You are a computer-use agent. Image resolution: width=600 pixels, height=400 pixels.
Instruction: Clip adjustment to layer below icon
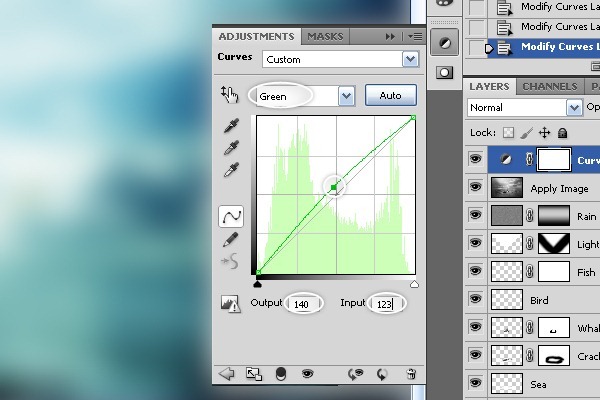point(281,374)
